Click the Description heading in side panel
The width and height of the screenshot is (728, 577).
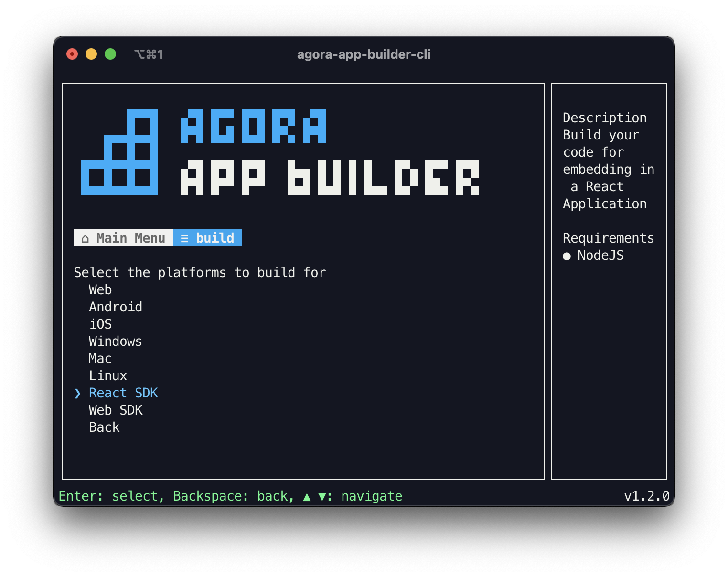[605, 118]
